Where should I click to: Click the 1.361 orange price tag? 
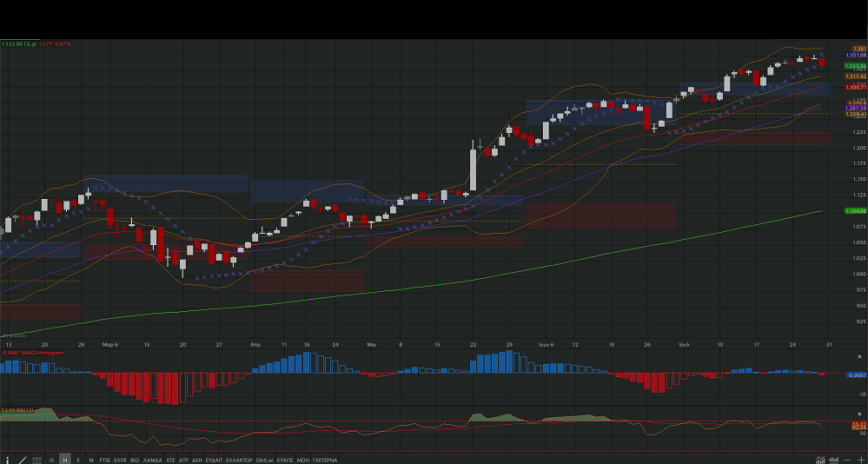[859, 49]
